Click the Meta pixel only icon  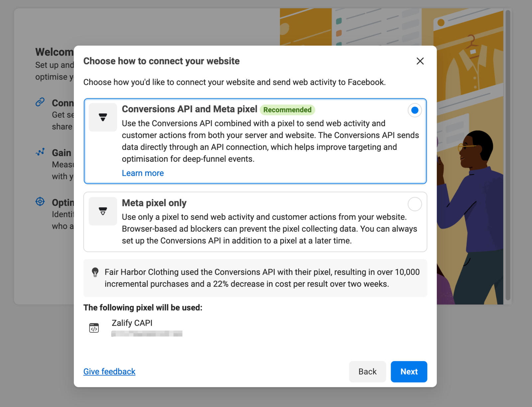click(x=103, y=211)
